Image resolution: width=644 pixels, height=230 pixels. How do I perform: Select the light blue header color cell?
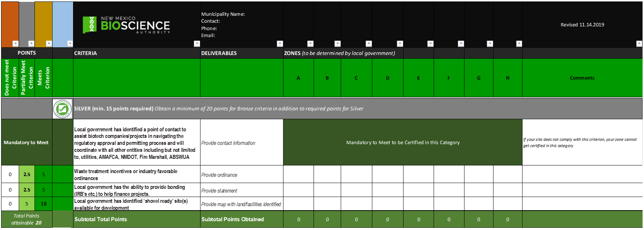coord(63,24)
